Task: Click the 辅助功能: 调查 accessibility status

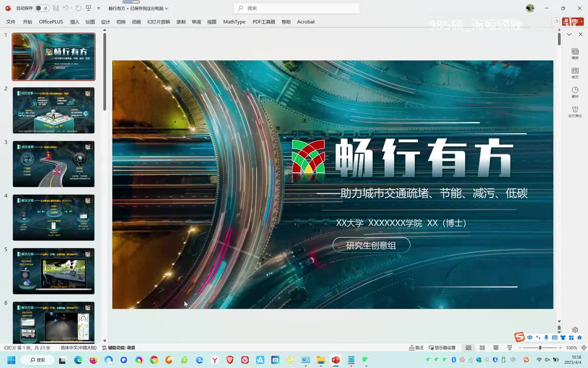Action: point(119,348)
